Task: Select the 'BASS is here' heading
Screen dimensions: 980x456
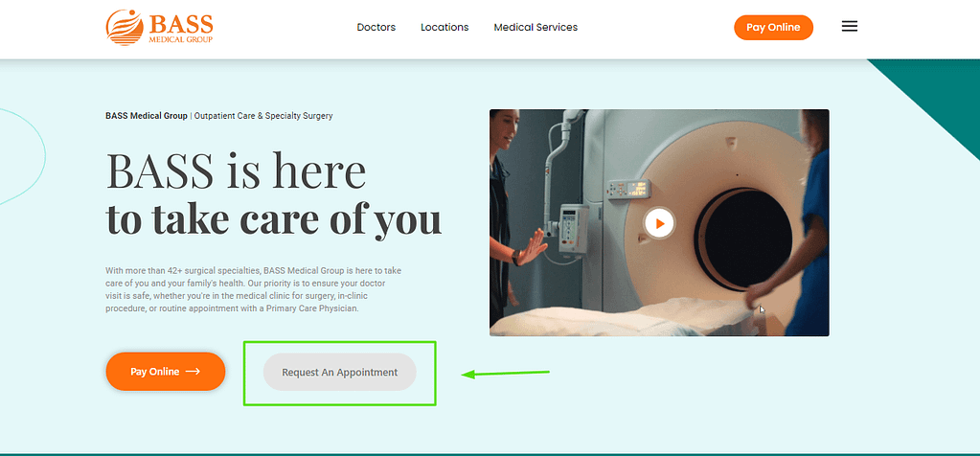Action: pyautogui.click(x=237, y=171)
